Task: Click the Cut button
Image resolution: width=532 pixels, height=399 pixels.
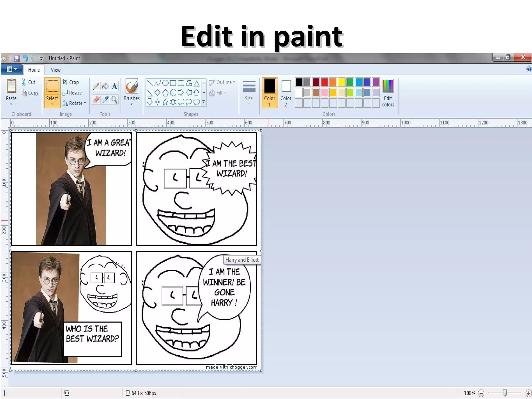Action: [x=28, y=82]
